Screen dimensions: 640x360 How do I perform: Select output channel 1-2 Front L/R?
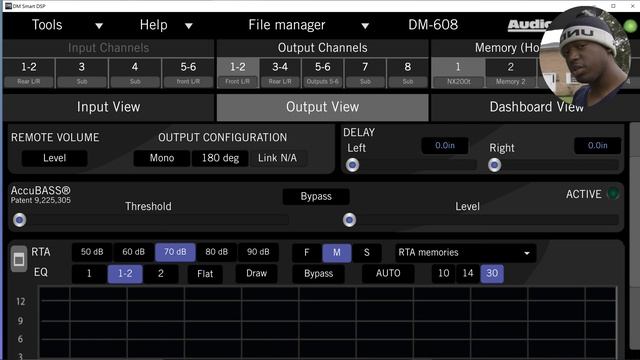click(x=238, y=73)
